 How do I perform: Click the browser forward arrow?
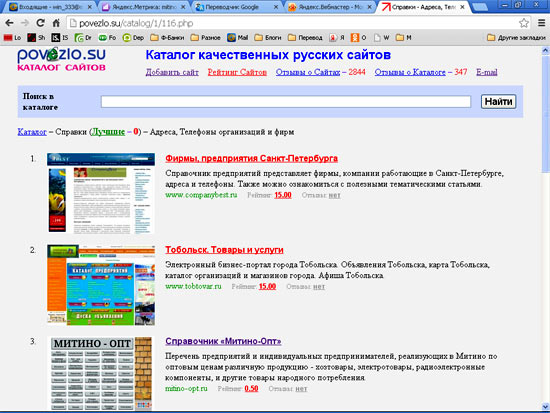coord(25,23)
